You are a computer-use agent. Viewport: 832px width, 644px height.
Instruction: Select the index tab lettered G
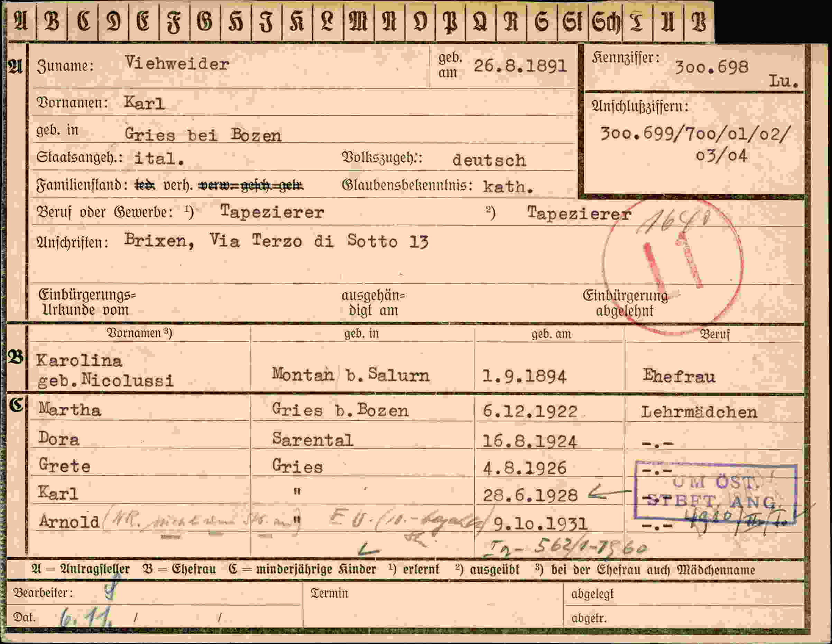205,21
